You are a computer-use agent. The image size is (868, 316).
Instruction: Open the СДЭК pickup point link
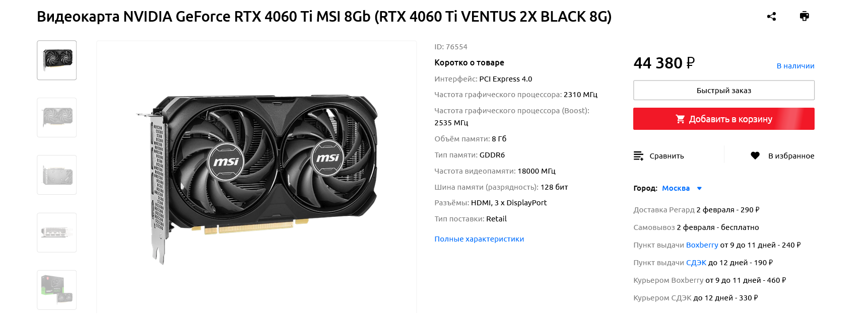pyautogui.click(x=696, y=263)
